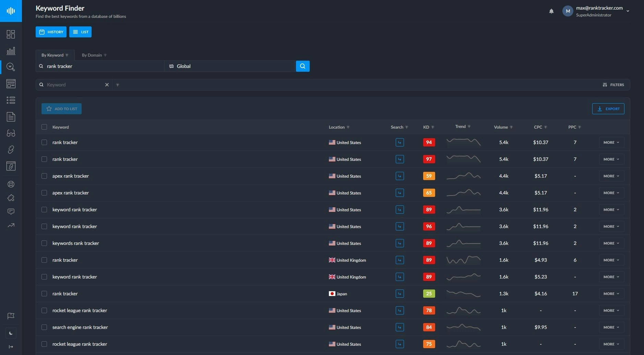Tick checkbox for first apex rank tracker row
This screenshot has width=644, height=355.
[x=44, y=176]
